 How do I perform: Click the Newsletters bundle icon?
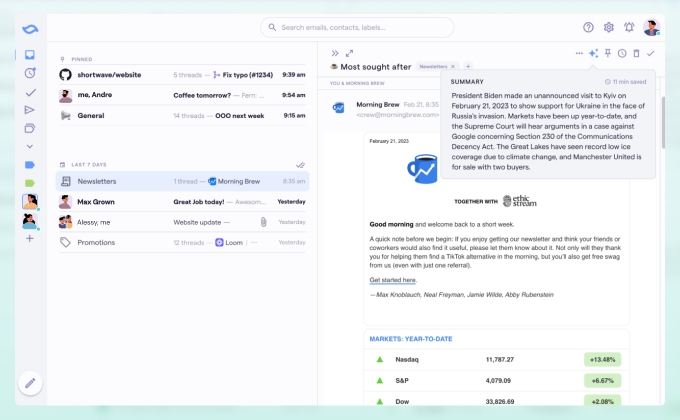(x=65, y=181)
